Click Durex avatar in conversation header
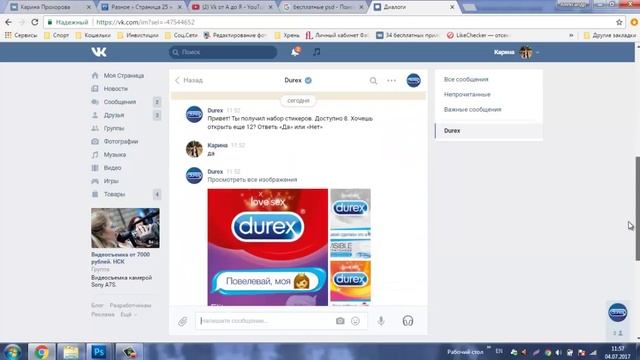The height and width of the screenshot is (360, 640). 413,80
